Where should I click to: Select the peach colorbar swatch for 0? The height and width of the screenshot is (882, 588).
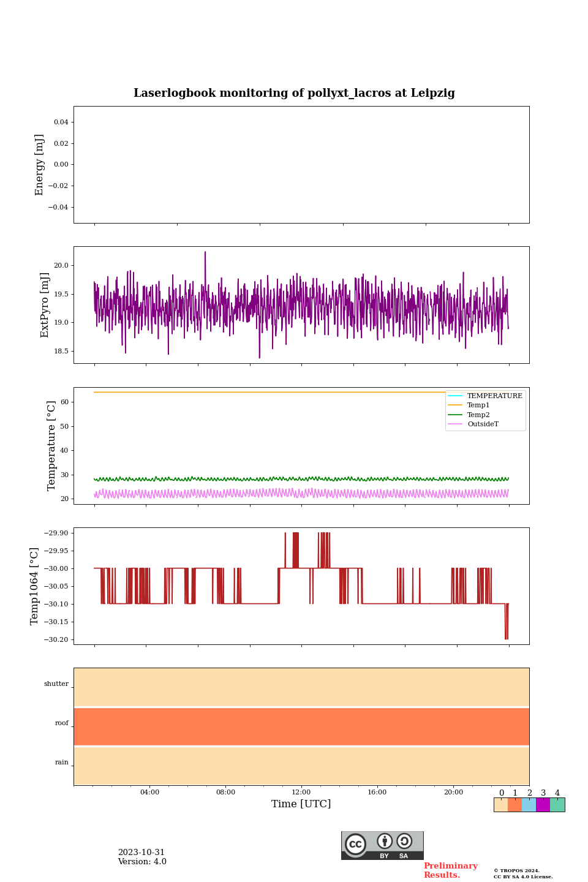501,805
